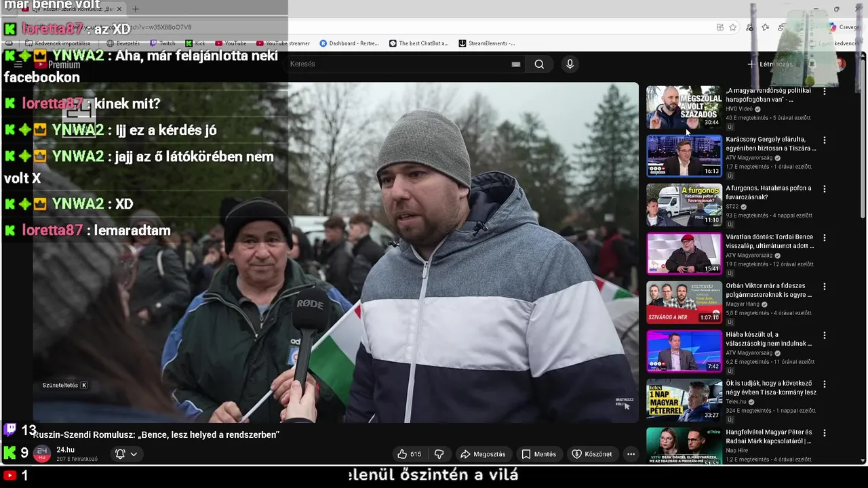Open the on-screen keyboard in search box

[x=516, y=64]
